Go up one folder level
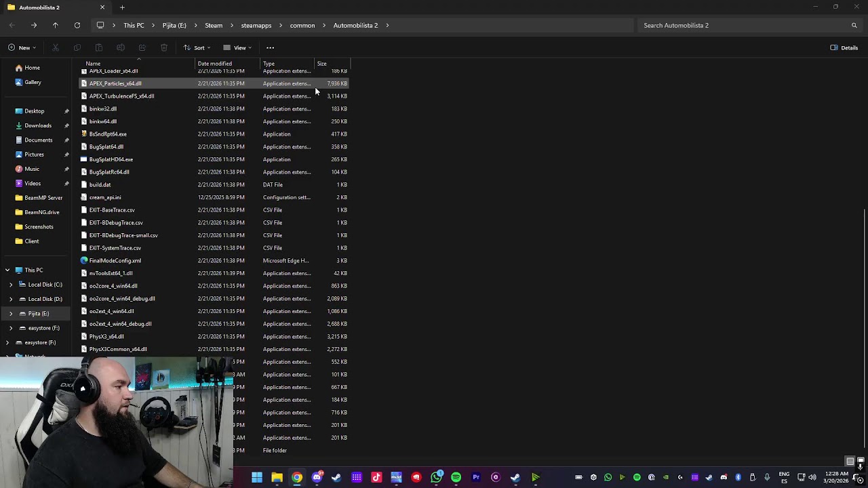 (x=56, y=25)
